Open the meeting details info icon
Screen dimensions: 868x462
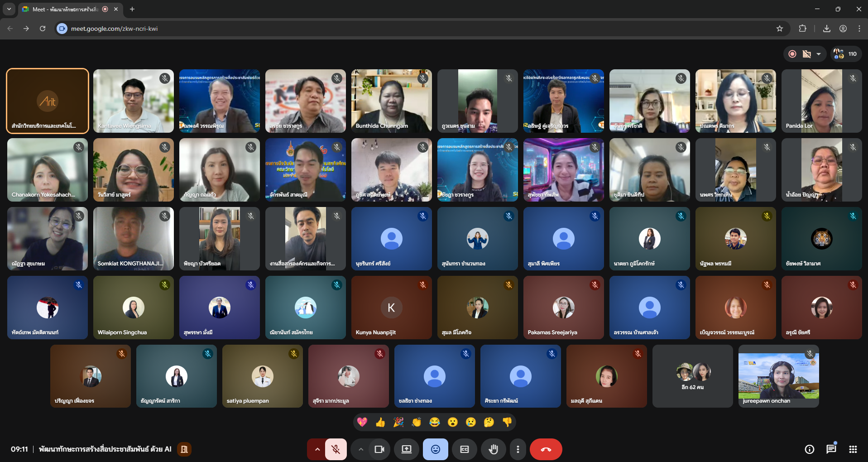pyautogui.click(x=809, y=449)
